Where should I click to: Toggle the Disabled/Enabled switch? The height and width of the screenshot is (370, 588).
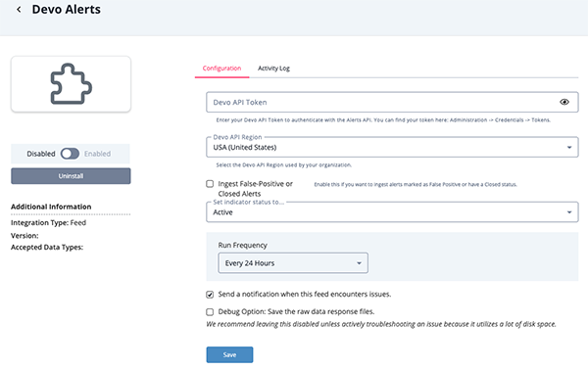pyautogui.click(x=70, y=154)
